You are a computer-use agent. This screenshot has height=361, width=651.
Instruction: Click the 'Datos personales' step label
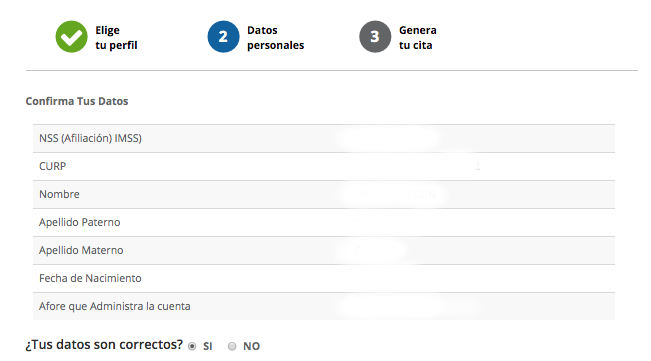pyautogui.click(x=275, y=38)
